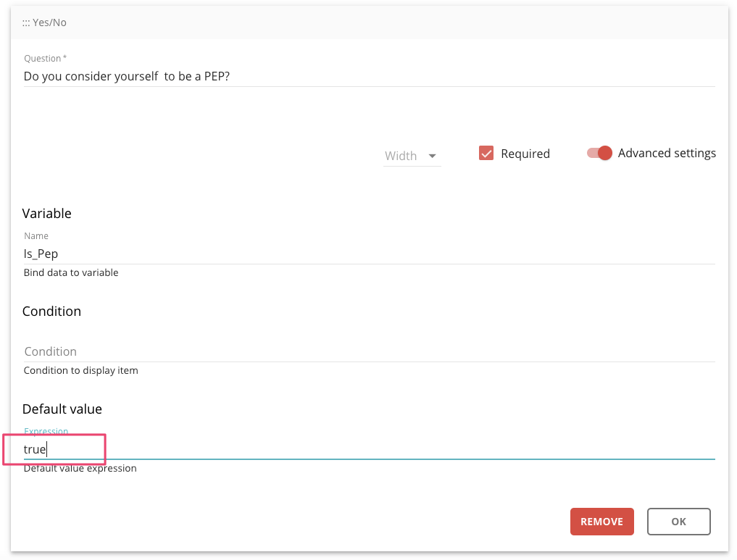The height and width of the screenshot is (560, 737).
Task: Click the Required label text
Action: 525,154
